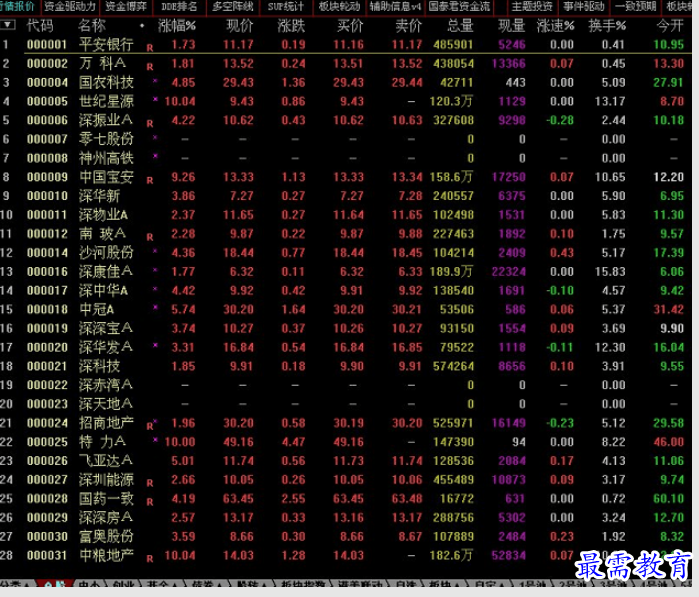Click the R marker on 深振业A row
This screenshot has width=699, height=597.
coord(150,124)
